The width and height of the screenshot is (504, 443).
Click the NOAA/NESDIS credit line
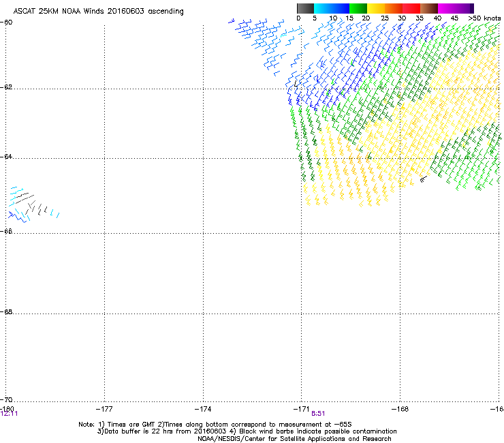[294, 439]
